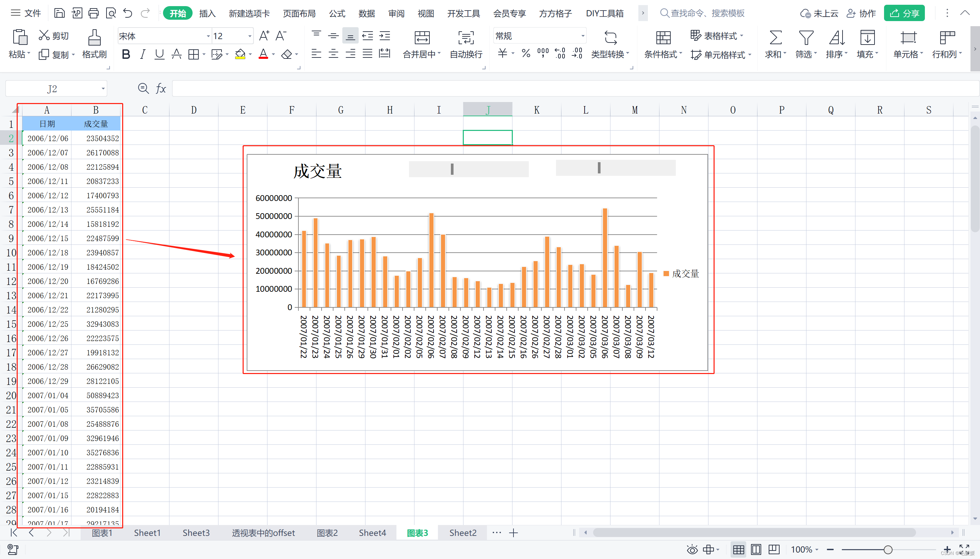980x559 pixels.
Task: Open the font color dropdown arrow
Action: 274,54
